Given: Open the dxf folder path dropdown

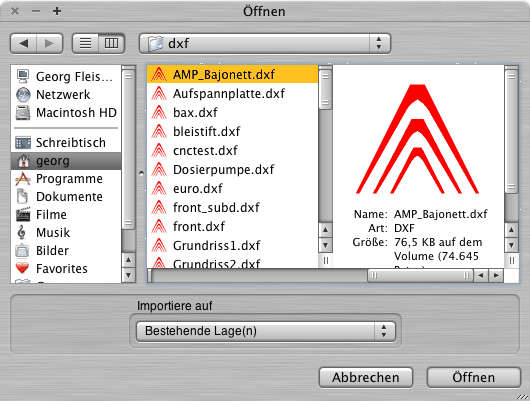Looking at the screenshot, I should tap(265, 43).
